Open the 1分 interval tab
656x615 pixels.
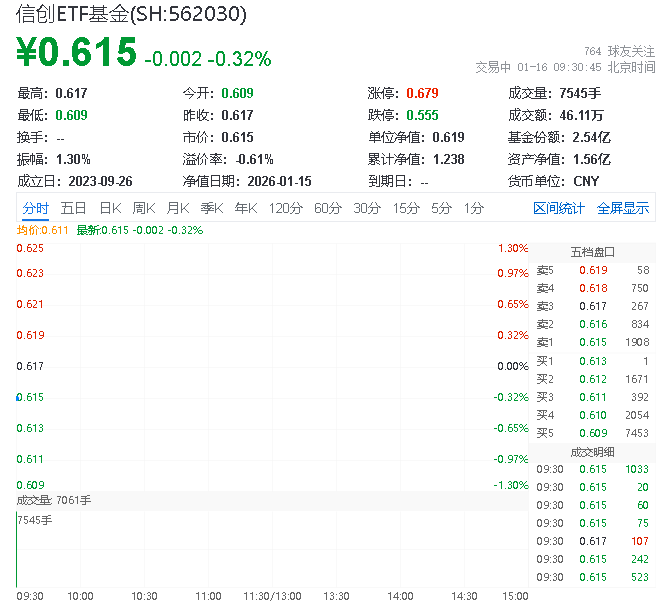coord(474,208)
